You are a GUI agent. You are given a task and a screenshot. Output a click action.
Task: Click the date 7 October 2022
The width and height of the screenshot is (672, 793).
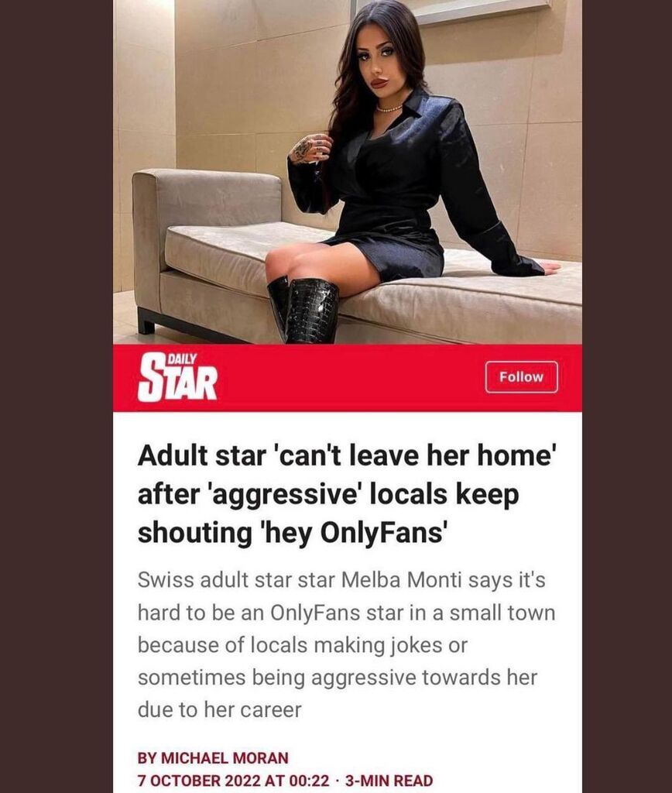(x=199, y=781)
